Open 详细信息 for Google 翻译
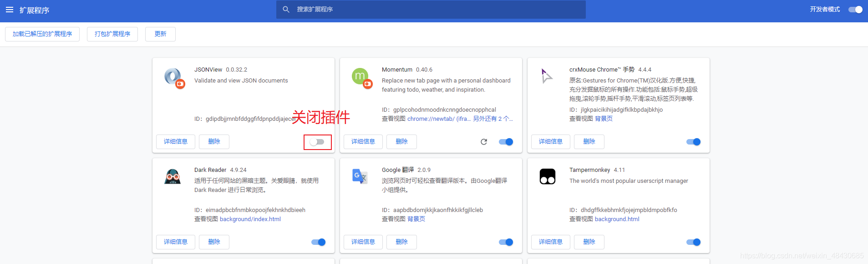Image resolution: width=868 pixels, height=264 pixels. click(363, 242)
